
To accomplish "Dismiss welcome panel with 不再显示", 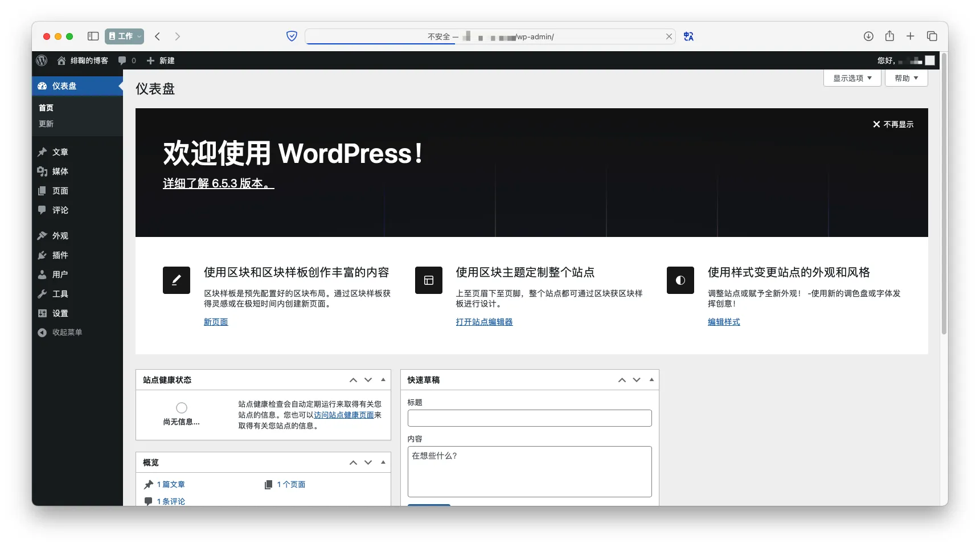I will coord(893,124).
